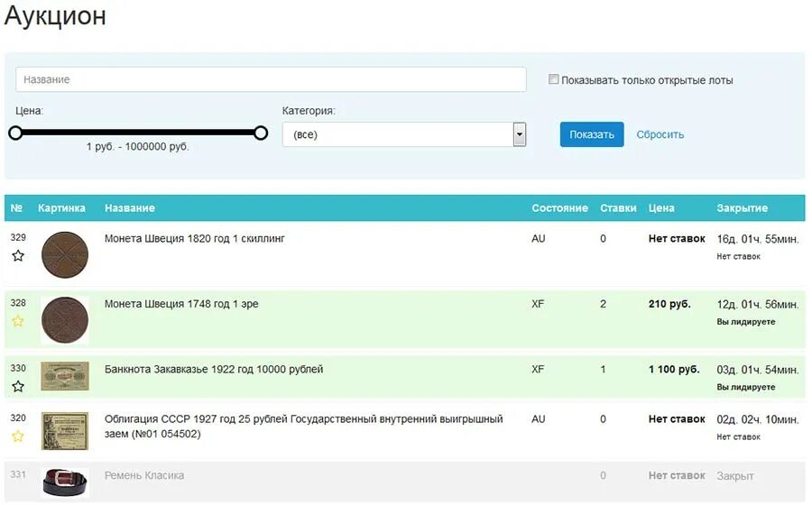Open closed lot 'Ремень Класика'
The image size is (812, 505).
(144, 475)
